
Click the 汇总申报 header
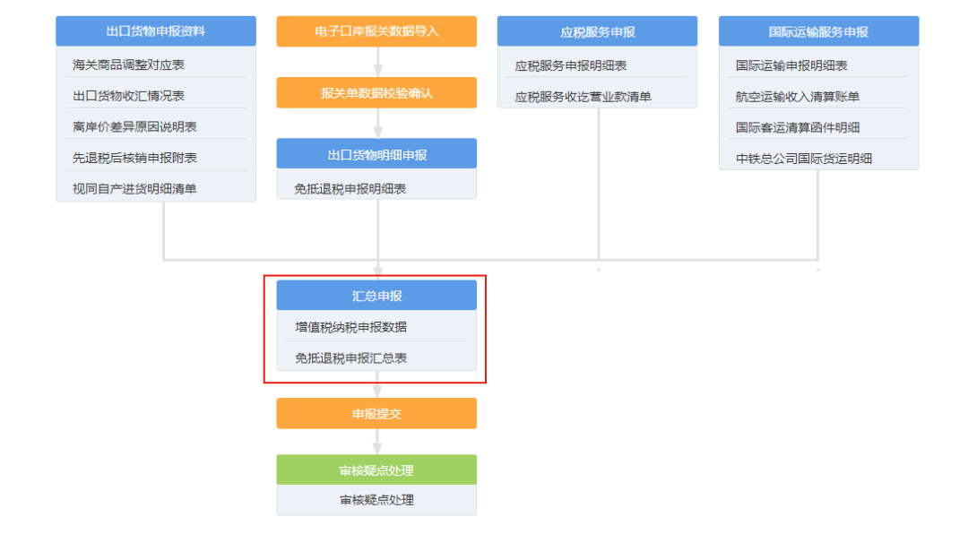coord(376,296)
